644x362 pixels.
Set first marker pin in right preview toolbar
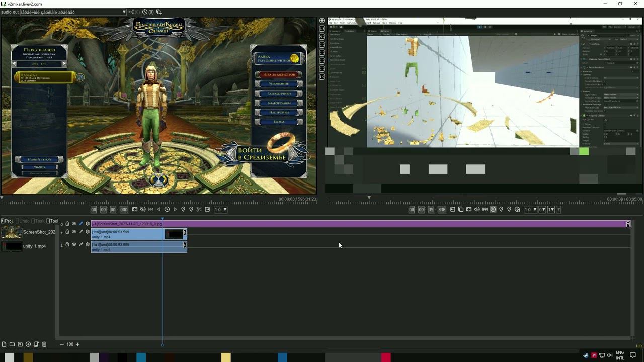pos(501,209)
